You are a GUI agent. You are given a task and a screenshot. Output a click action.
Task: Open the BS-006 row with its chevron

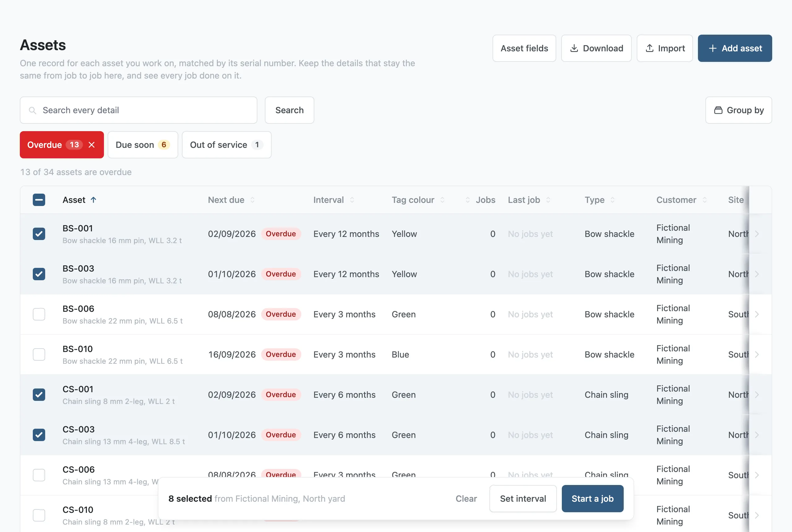757,314
